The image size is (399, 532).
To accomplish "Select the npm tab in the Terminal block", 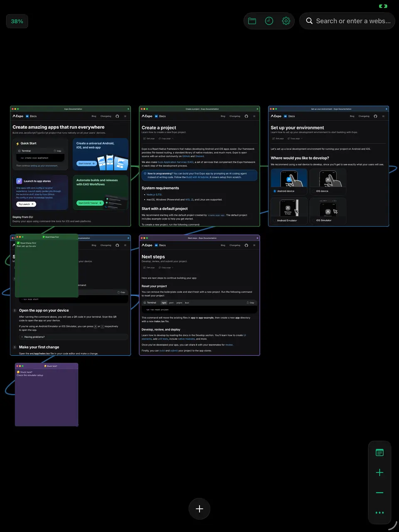I will pos(164,303).
